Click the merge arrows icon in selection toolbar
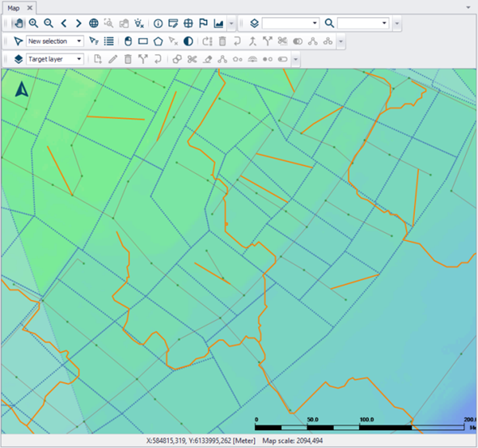 pos(252,41)
